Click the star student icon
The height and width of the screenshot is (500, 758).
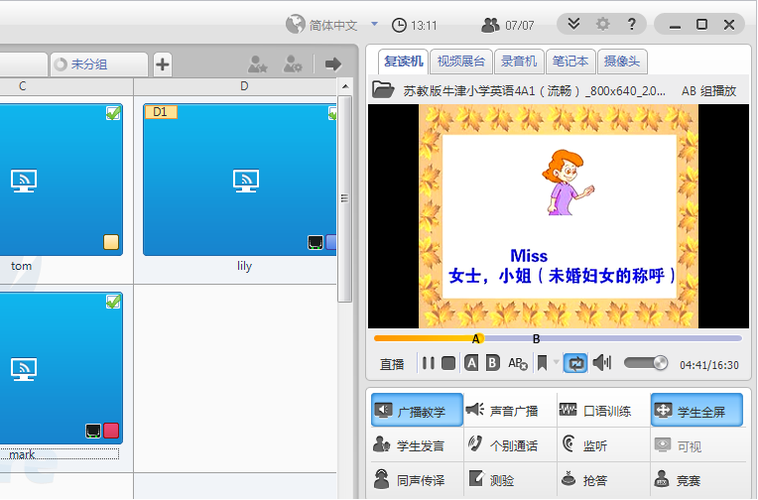pos(257,64)
